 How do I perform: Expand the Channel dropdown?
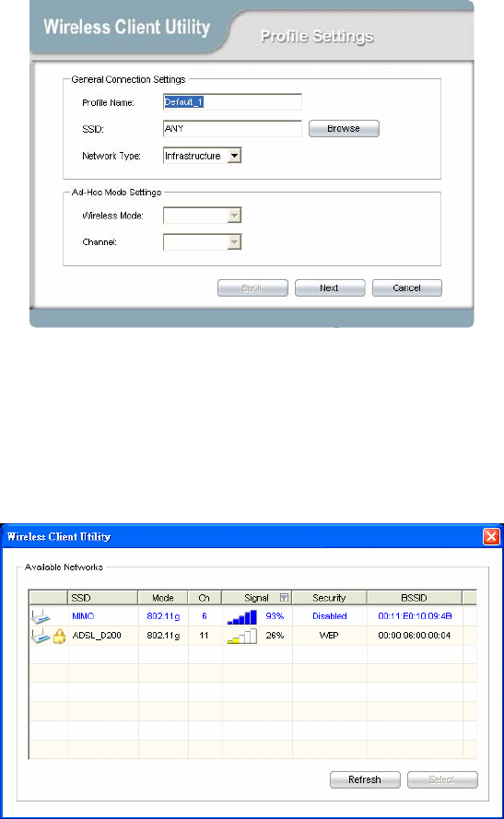(235, 242)
